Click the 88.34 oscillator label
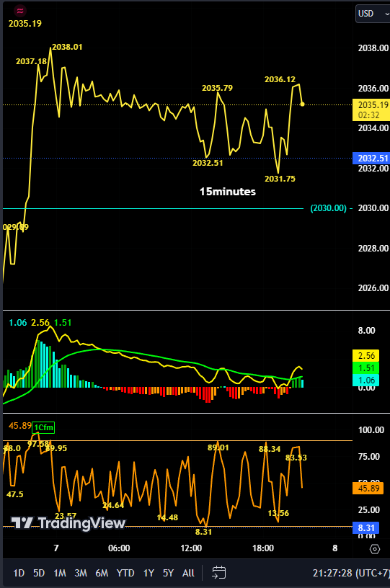The height and width of the screenshot is (588, 390). tap(269, 449)
